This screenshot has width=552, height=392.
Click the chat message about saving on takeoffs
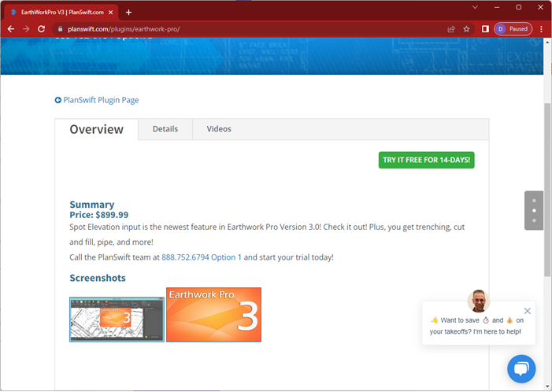pos(476,326)
